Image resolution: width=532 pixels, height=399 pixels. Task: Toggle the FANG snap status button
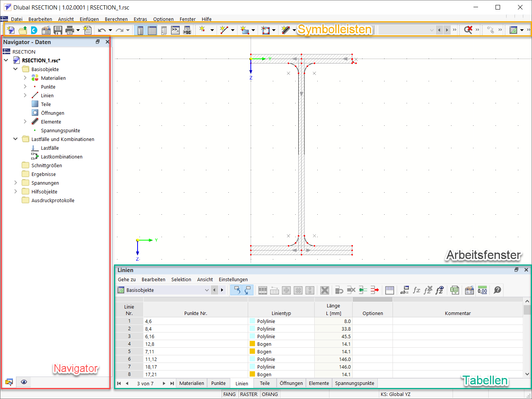coord(229,394)
